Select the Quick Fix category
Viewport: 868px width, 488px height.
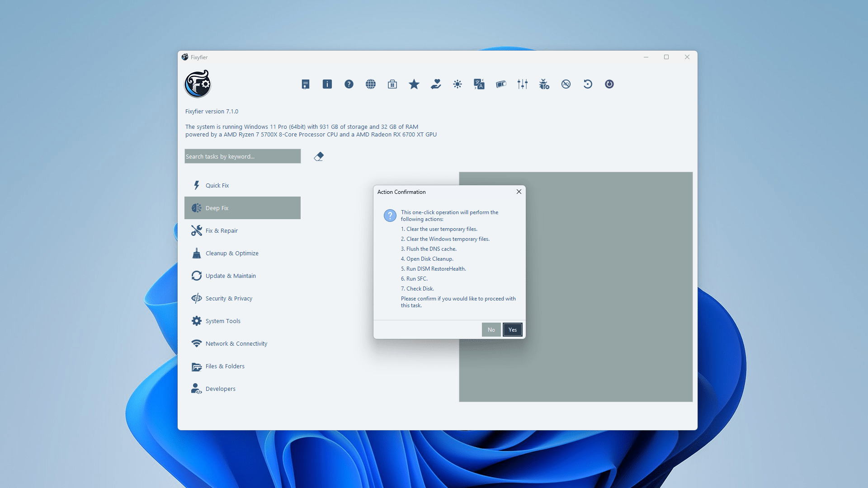click(x=217, y=185)
